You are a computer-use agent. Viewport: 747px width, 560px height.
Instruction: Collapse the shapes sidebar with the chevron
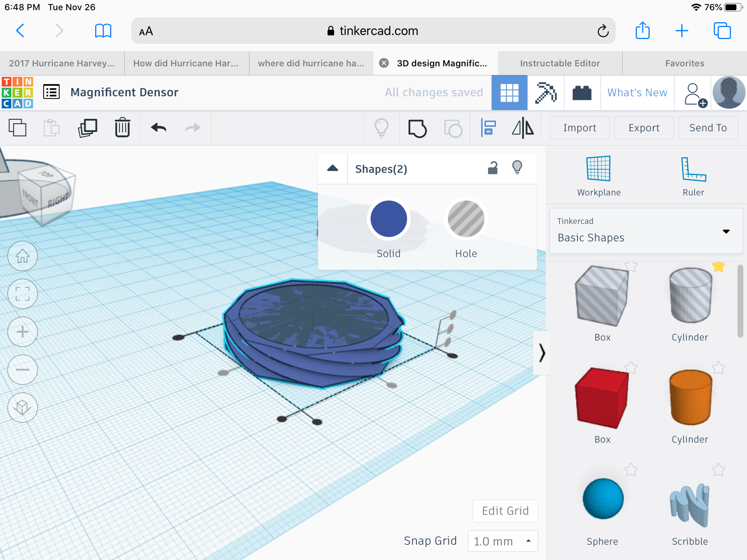pyautogui.click(x=542, y=353)
